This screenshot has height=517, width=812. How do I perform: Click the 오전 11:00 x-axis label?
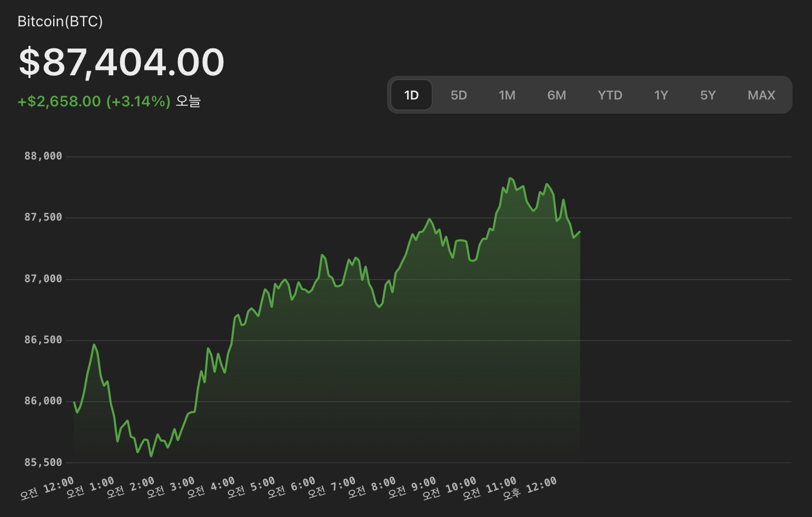(x=490, y=488)
